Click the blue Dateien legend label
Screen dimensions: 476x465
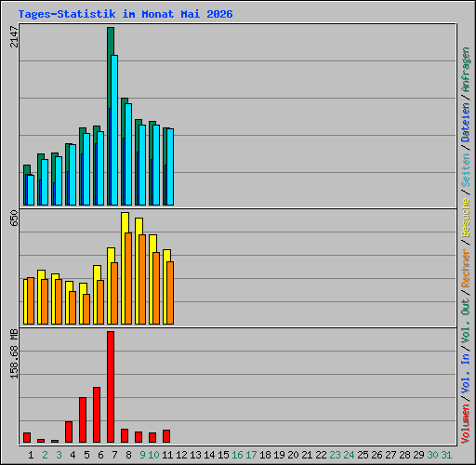[x=466, y=123]
